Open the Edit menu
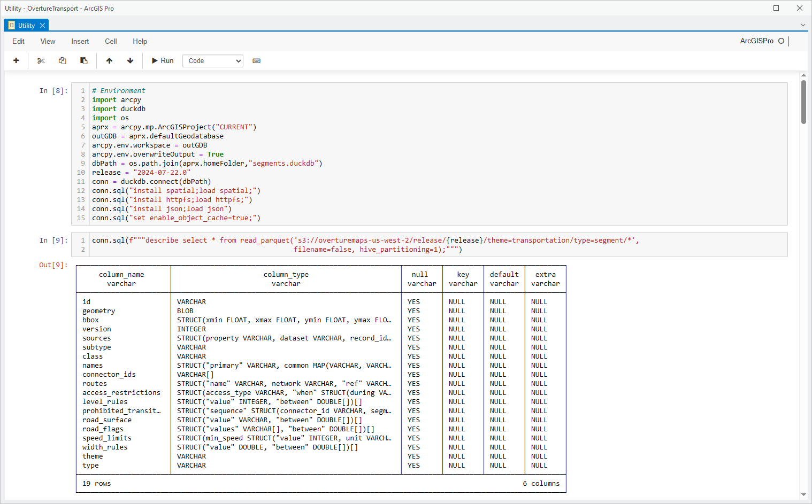812x504 pixels. point(18,41)
